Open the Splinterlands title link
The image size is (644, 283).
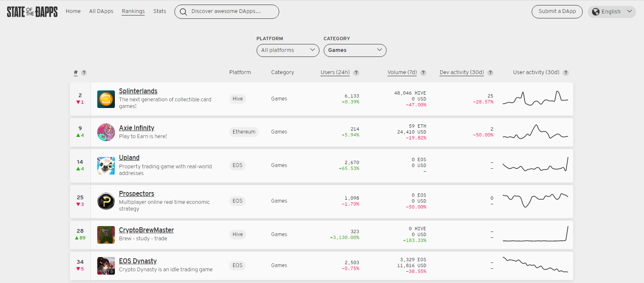138,91
